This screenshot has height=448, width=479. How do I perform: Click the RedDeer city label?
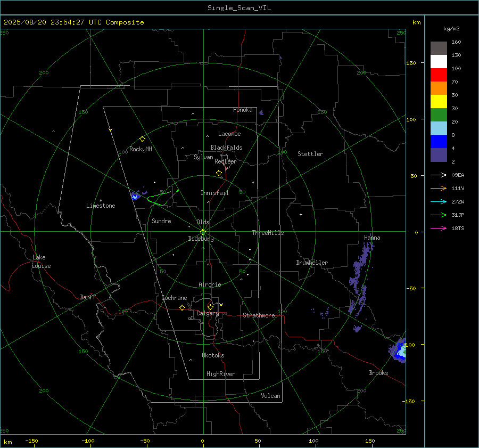coord(226,161)
